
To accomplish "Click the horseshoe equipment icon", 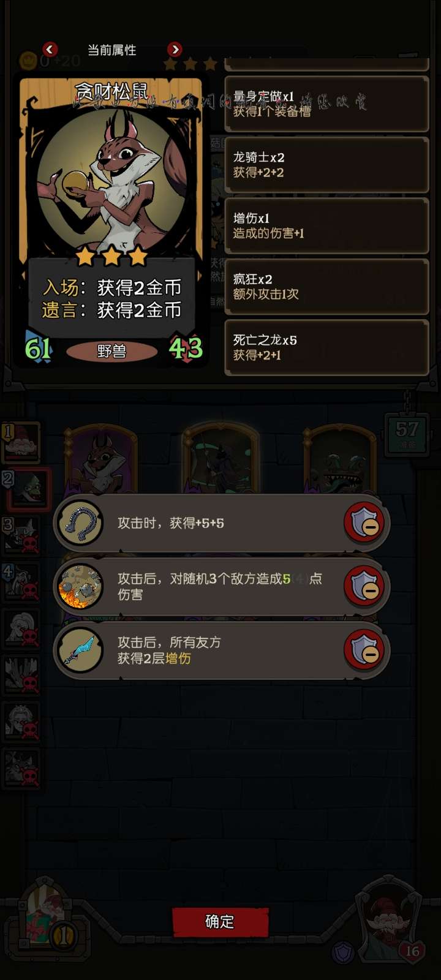I will point(80,523).
